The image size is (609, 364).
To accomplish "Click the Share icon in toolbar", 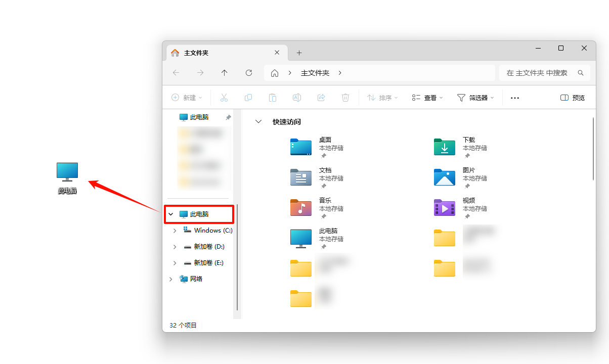I will click(321, 98).
